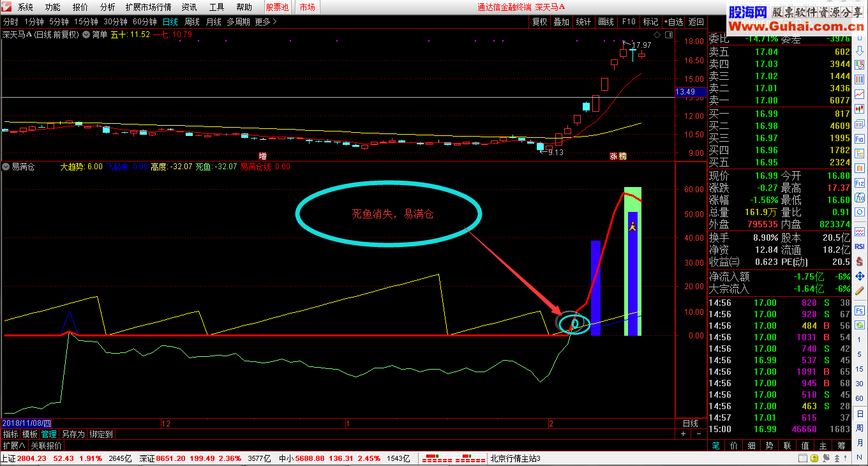Click the red-dash market breadth bar icon
Viewport: 868px width, 466px height.
[454, 458]
